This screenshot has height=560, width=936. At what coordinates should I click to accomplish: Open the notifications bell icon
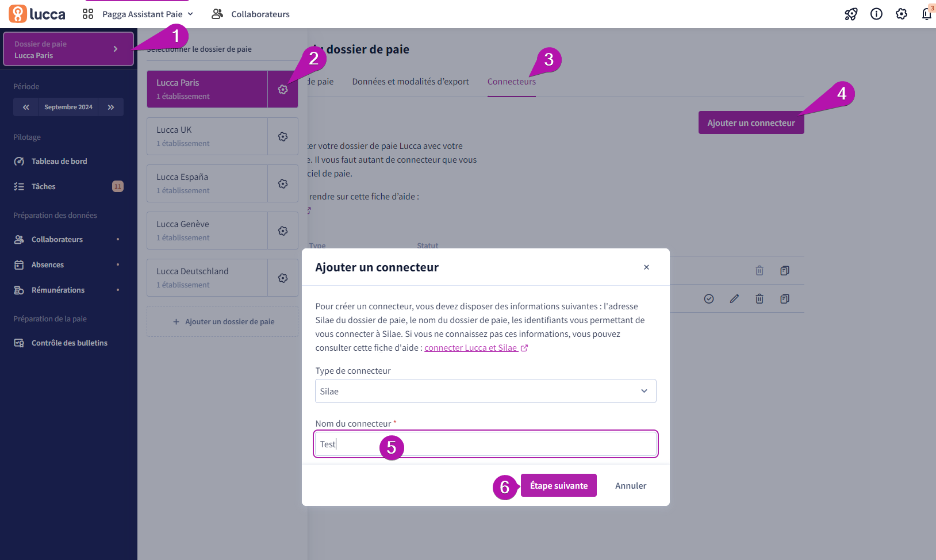click(926, 14)
